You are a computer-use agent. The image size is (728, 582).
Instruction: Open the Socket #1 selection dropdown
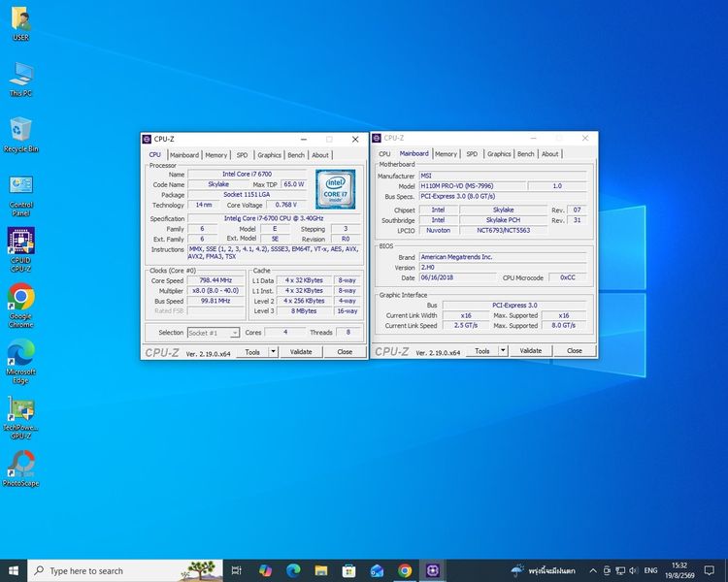pos(214,333)
